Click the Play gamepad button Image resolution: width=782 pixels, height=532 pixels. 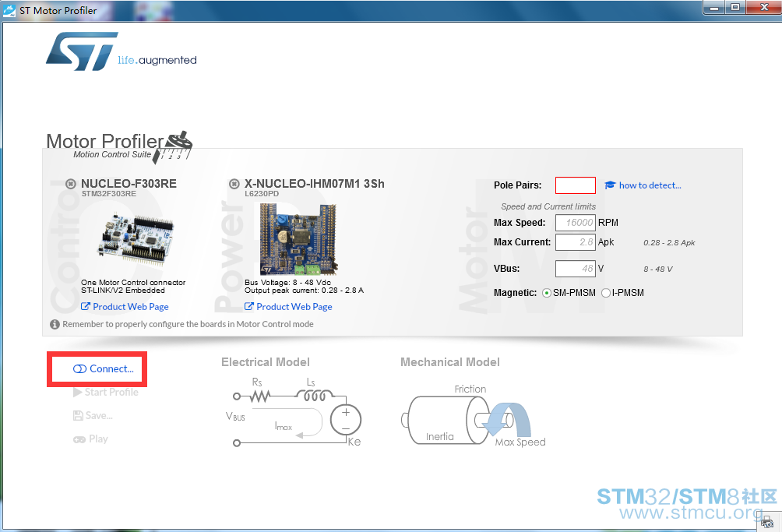click(x=91, y=439)
